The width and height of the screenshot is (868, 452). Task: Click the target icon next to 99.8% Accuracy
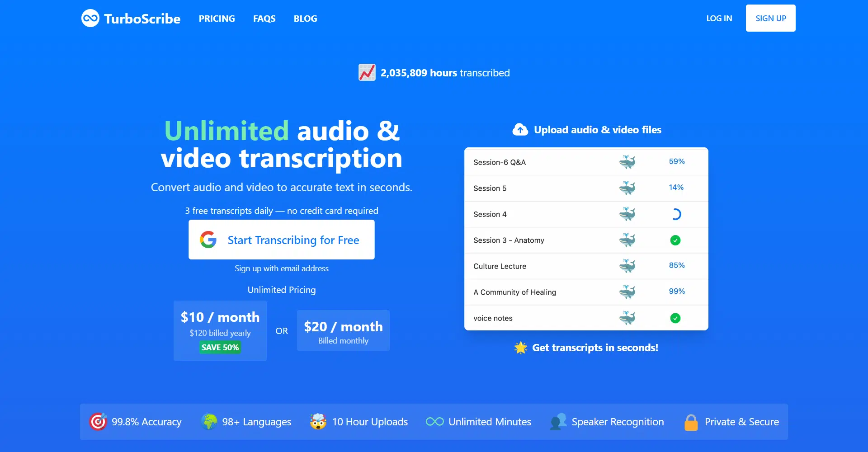[x=98, y=422]
